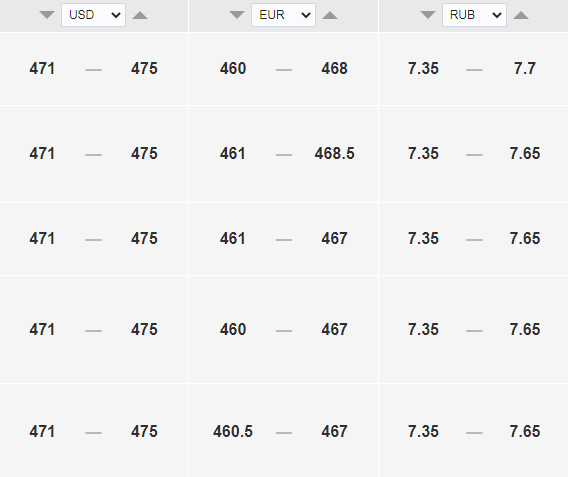Open the USD currency dropdown
This screenshot has width=568, height=477.
(93, 15)
